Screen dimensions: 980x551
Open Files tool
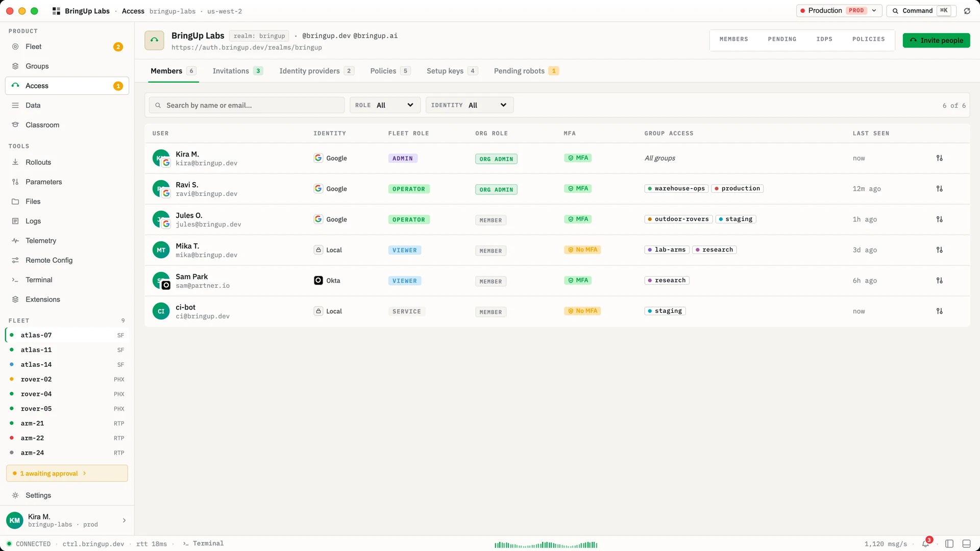click(x=67, y=202)
